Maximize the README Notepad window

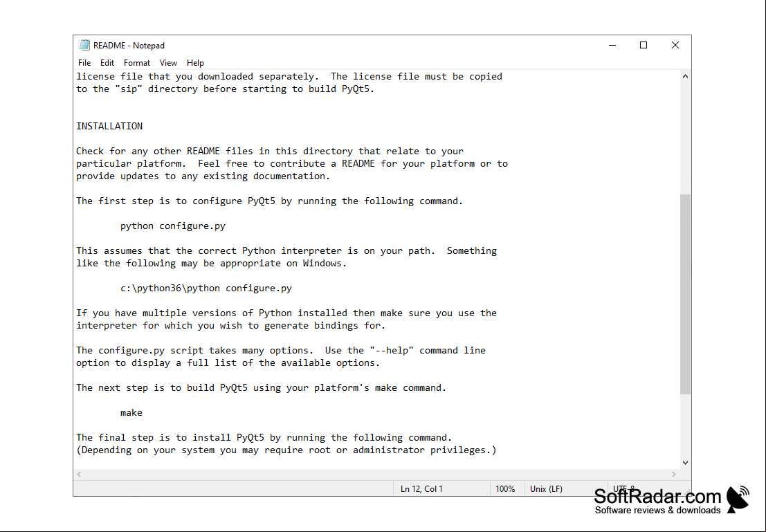coord(644,46)
